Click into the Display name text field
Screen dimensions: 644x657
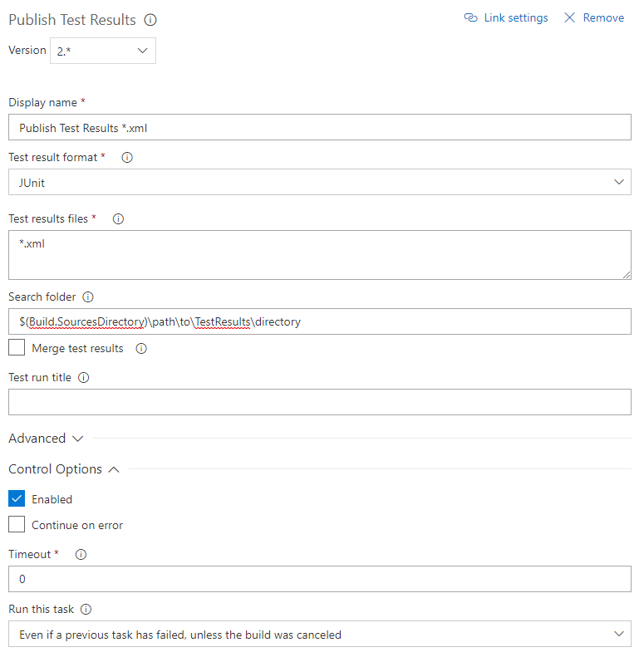coord(319,127)
